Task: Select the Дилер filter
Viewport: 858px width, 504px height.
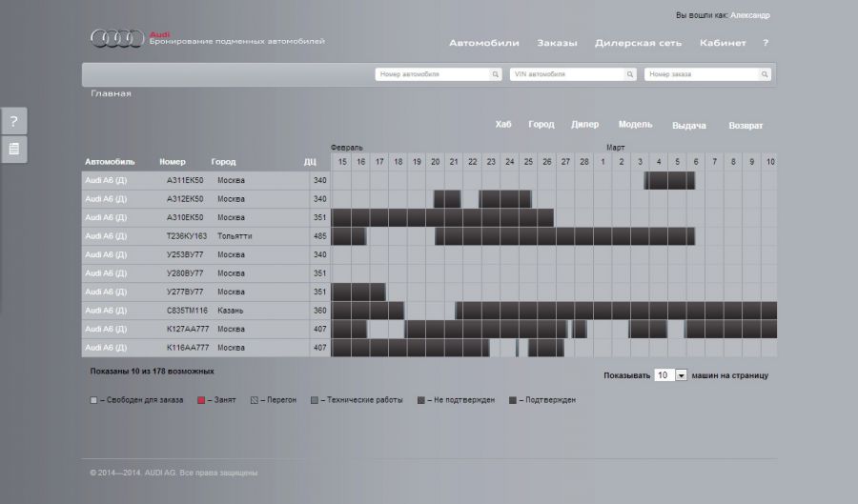Action: [585, 125]
